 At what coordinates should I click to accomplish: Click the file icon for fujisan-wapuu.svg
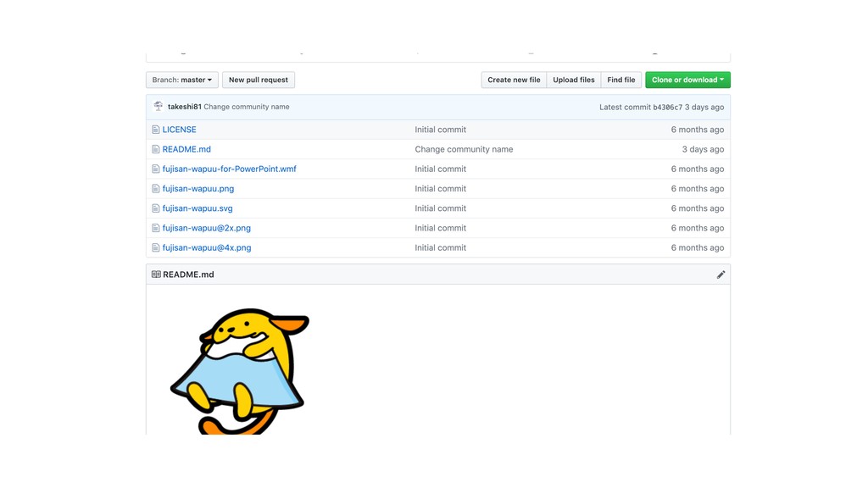tap(156, 208)
